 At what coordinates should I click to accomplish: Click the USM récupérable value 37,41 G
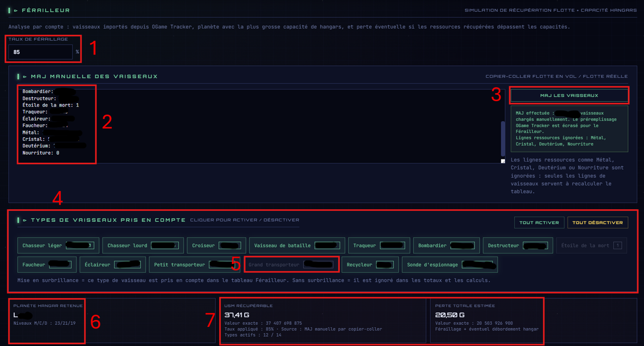pyautogui.click(x=237, y=315)
